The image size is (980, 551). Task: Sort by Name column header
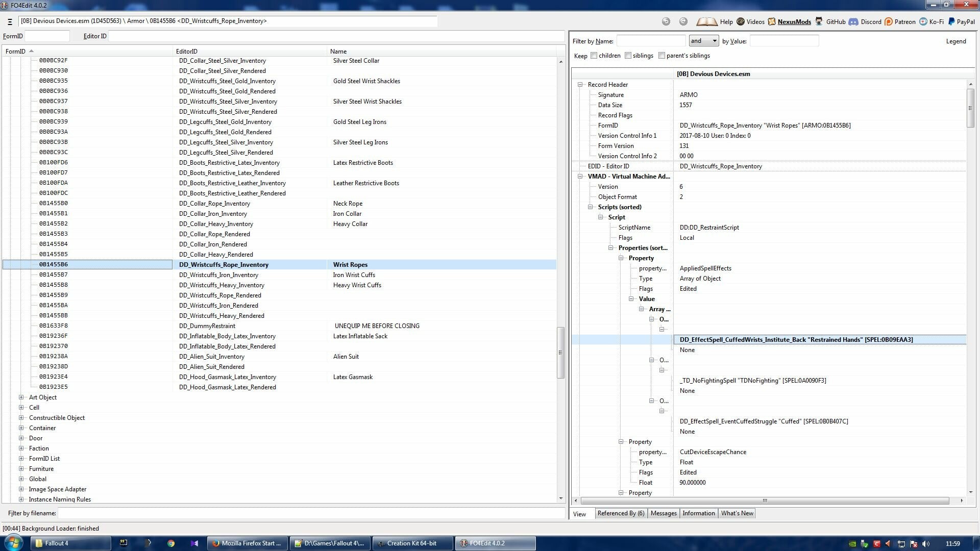pos(442,51)
